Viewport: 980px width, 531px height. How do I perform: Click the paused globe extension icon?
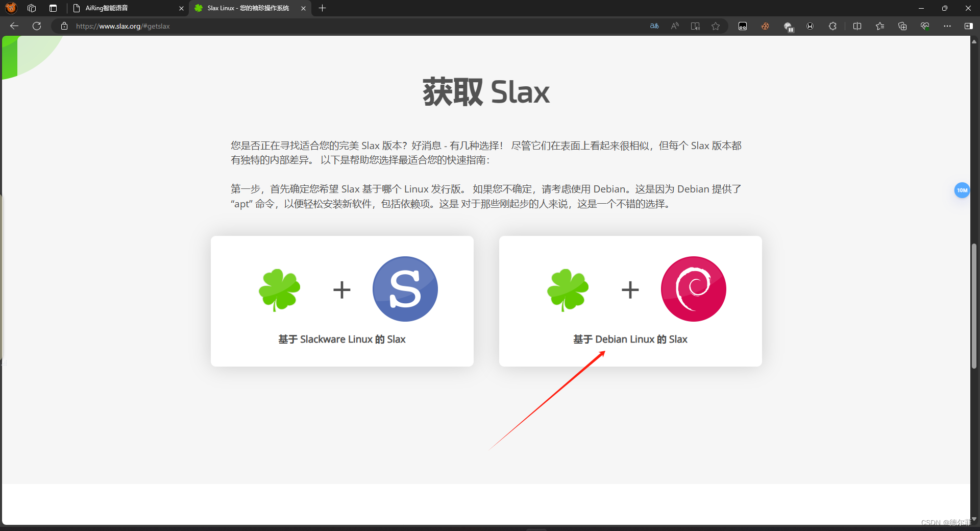pos(788,27)
